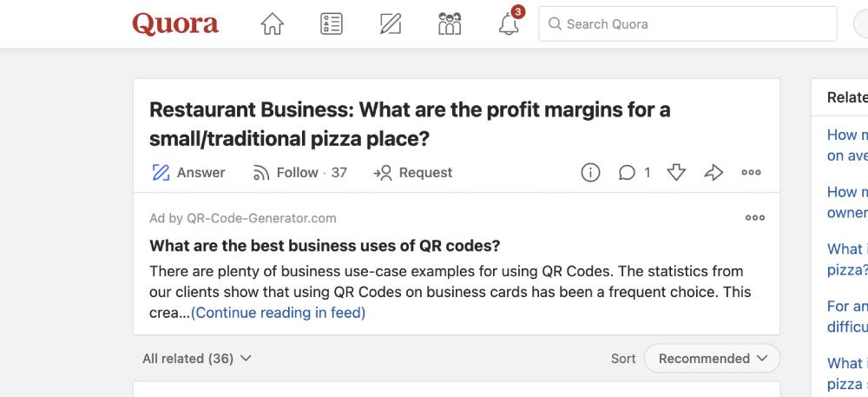Click Continue reading in feed link
The width and height of the screenshot is (868, 397).
click(x=278, y=313)
